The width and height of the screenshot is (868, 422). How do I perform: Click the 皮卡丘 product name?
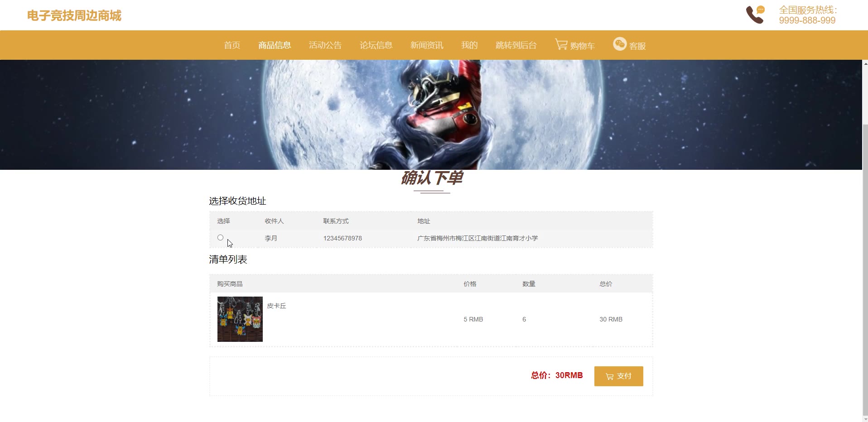click(276, 306)
